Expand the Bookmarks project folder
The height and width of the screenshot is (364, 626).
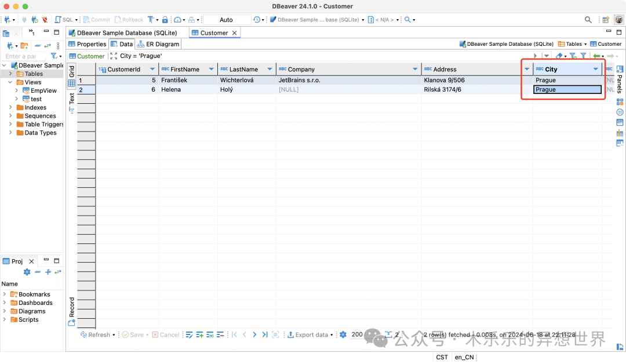pyautogui.click(x=5, y=294)
